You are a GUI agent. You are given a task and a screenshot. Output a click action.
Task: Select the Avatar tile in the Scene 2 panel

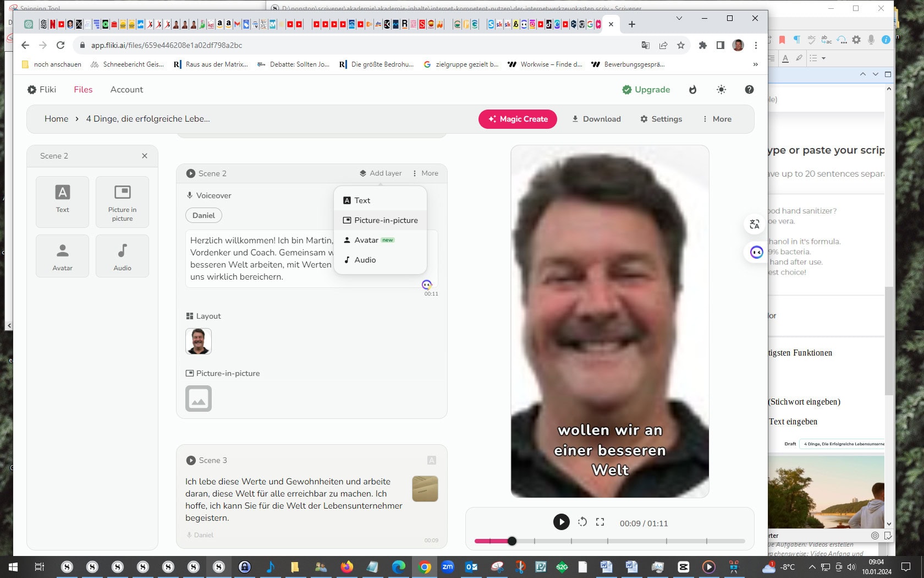[62, 255]
